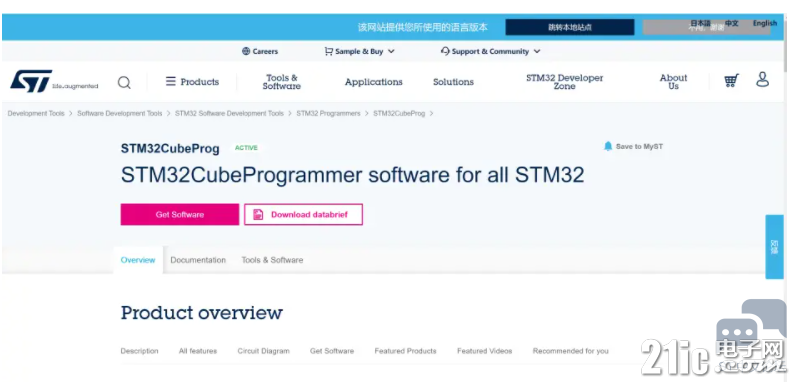Open the Solutions menu
Screen dimensions: 795x382
coord(453,82)
